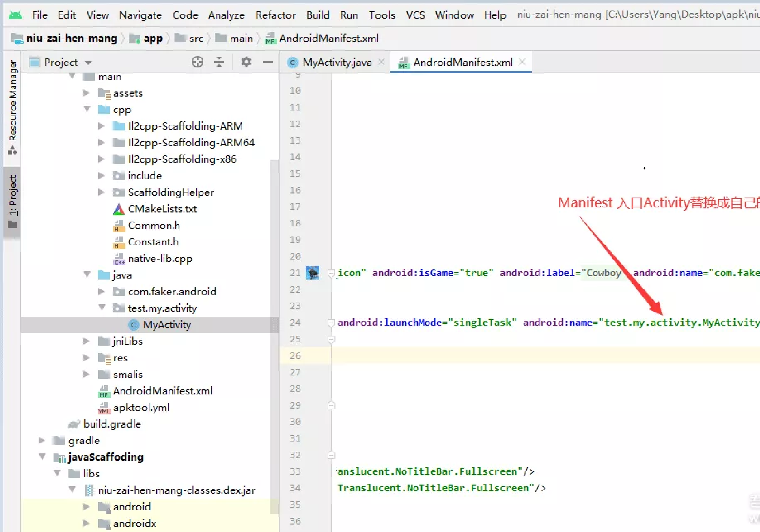Click the app breadcrumb in navigation bar
This screenshot has height=532, width=760.
(152, 38)
